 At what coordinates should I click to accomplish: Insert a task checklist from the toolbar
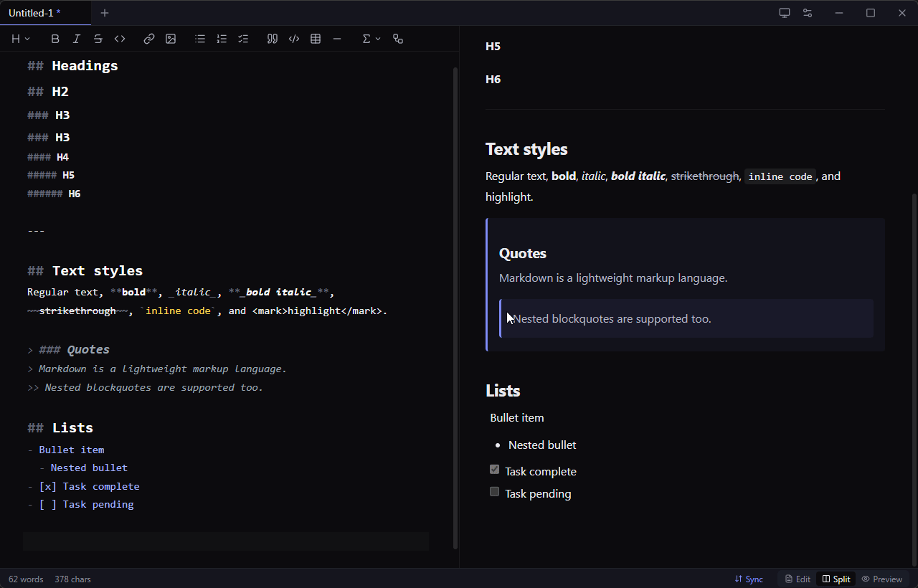click(243, 39)
